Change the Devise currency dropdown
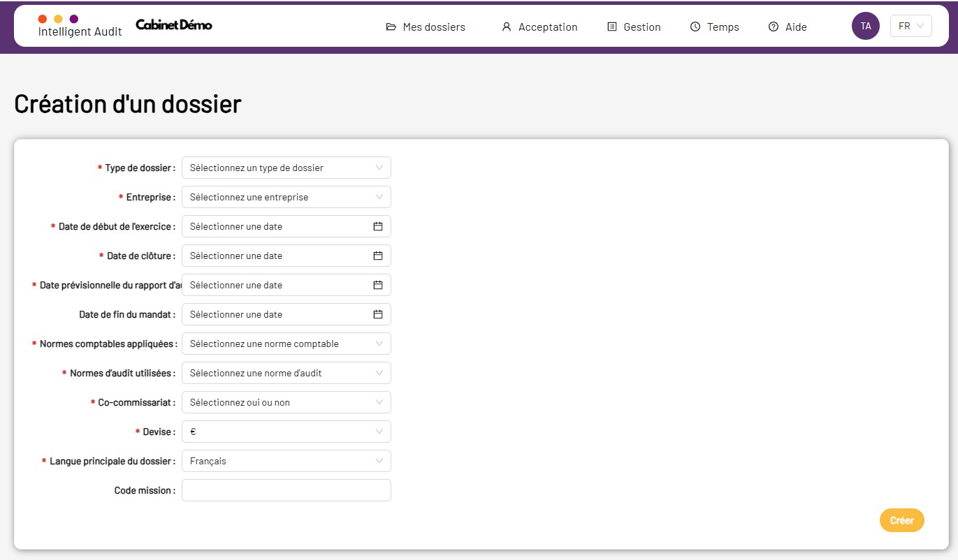This screenshot has width=958, height=560. pyautogui.click(x=286, y=432)
